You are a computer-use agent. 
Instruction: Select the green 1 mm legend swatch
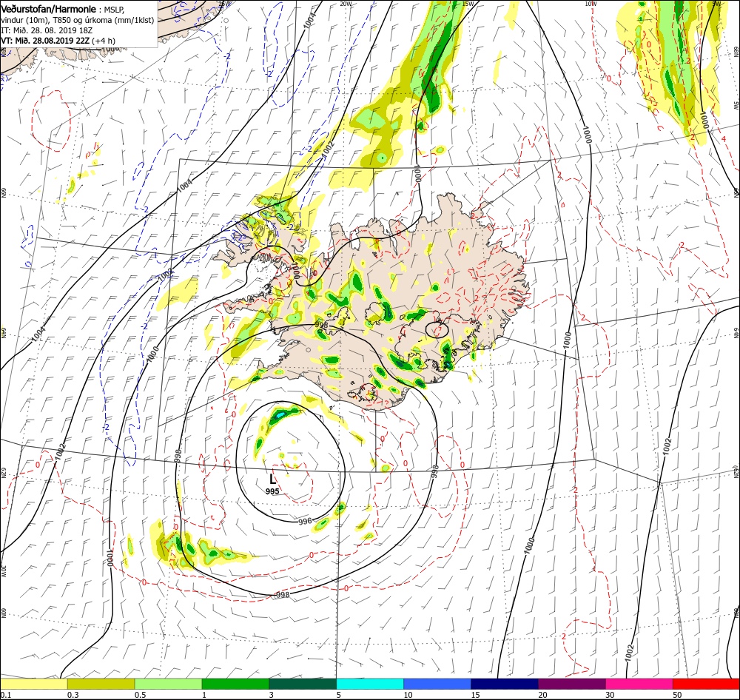point(235,684)
